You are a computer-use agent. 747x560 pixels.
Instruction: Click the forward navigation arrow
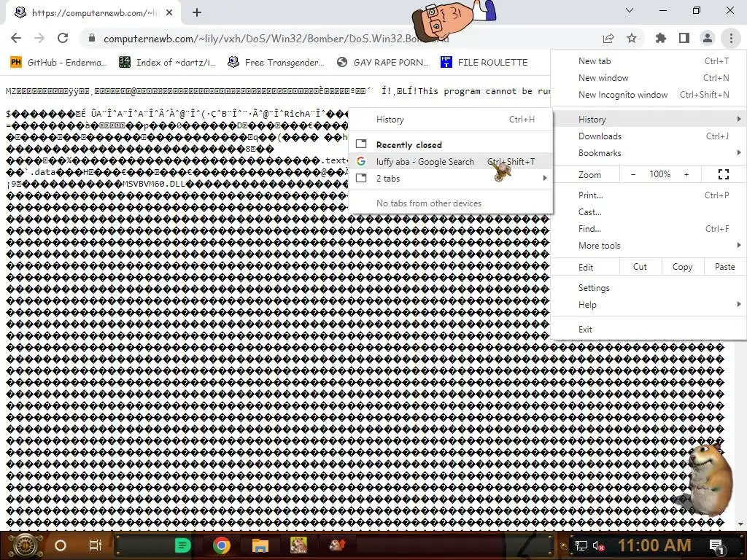click(x=39, y=38)
